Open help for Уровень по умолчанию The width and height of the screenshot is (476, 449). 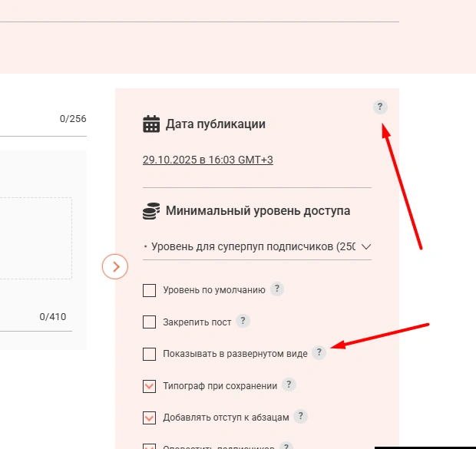(x=277, y=289)
